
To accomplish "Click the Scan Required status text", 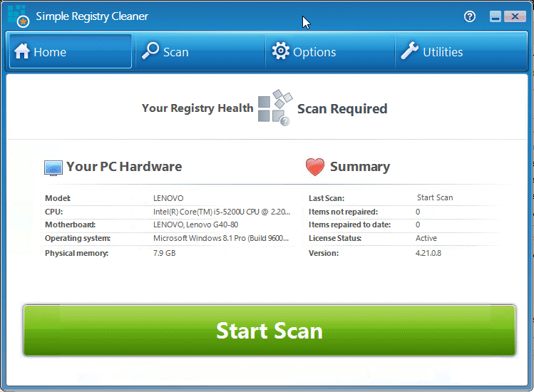I will (x=342, y=109).
